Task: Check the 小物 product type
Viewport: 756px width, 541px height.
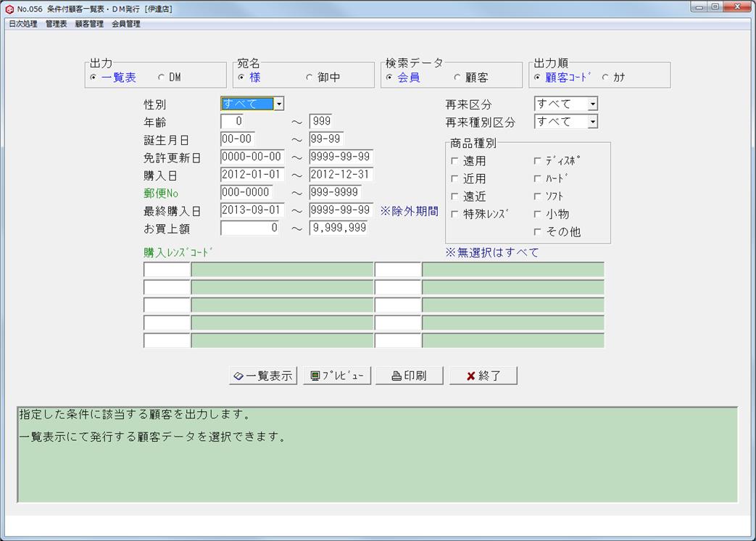Action: (x=538, y=214)
